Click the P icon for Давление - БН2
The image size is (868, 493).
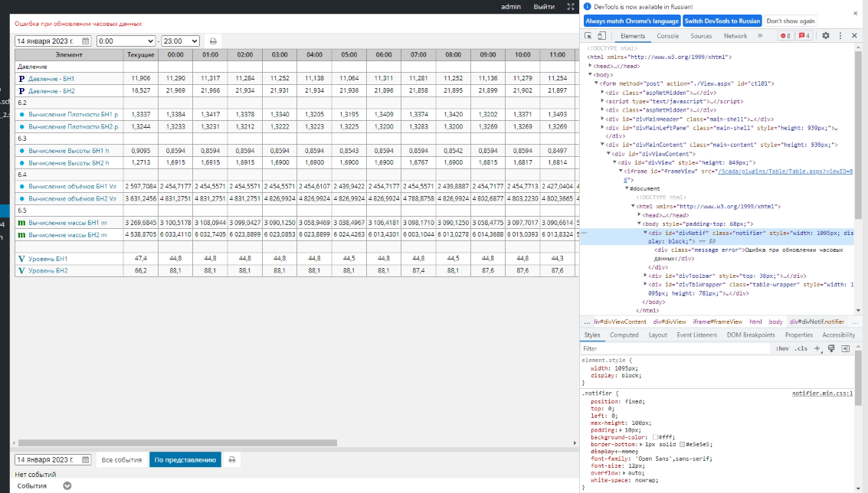[x=21, y=91]
